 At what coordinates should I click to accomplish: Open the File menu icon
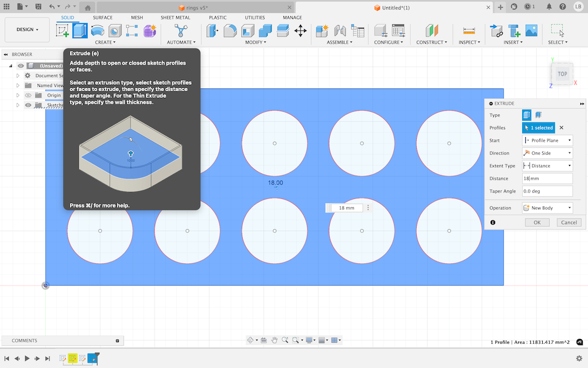coord(22,6)
